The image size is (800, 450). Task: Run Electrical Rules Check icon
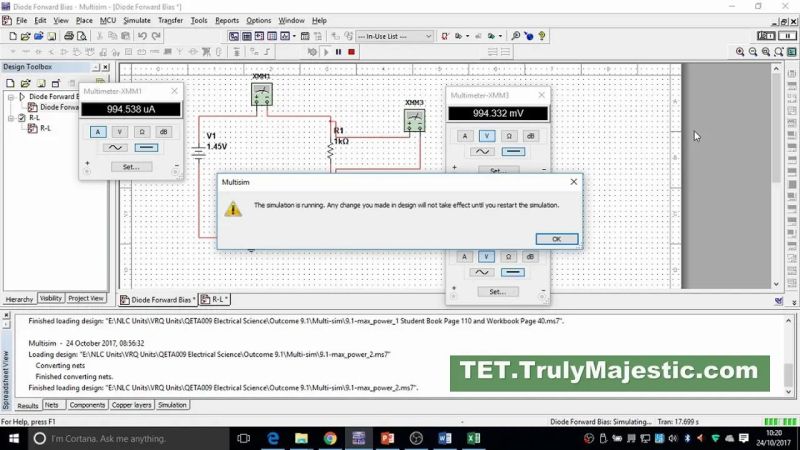[445, 36]
